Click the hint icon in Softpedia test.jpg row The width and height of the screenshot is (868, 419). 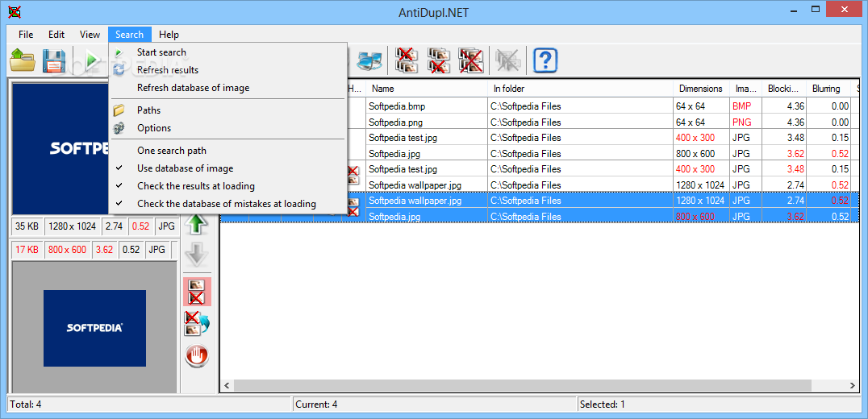coord(353,175)
